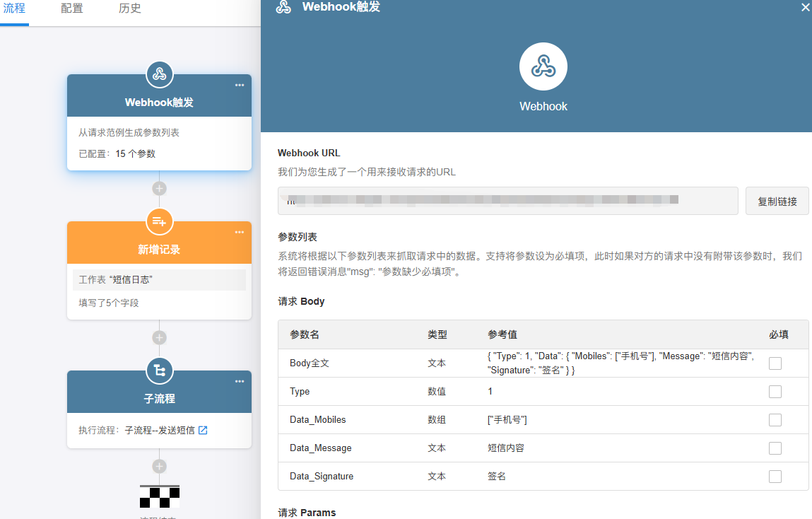Viewport: 812px width, 519px height.
Task: Click large Webhook logo in panel header
Action: coord(543,66)
